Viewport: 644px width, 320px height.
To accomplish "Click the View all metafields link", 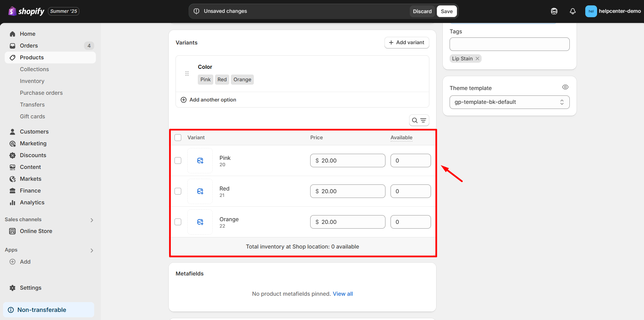I will [343, 294].
